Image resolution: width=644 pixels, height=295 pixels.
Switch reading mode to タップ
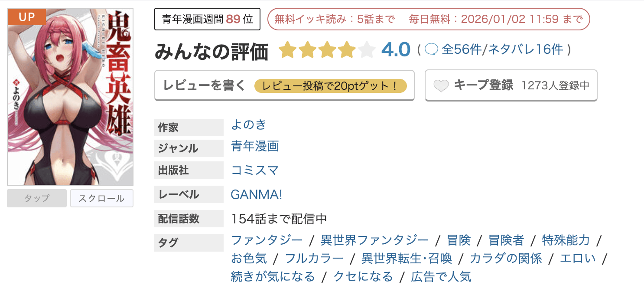click(x=36, y=198)
